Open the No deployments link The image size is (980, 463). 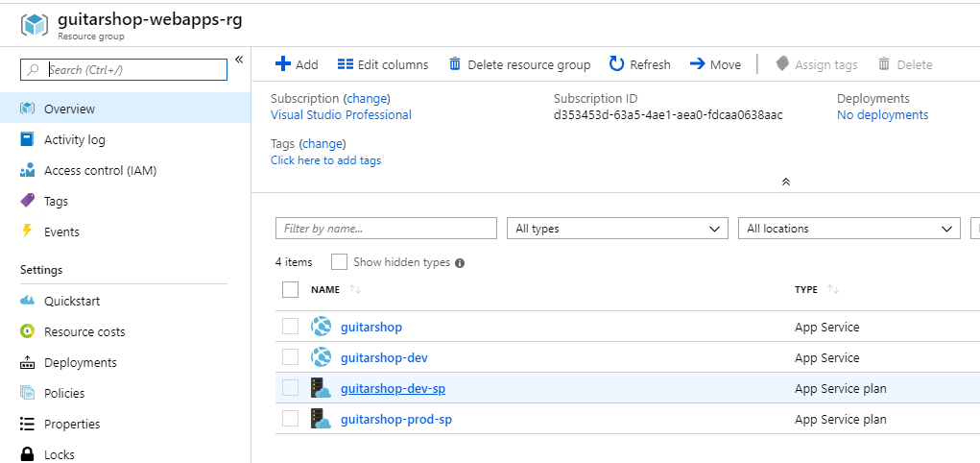(882, 114)
